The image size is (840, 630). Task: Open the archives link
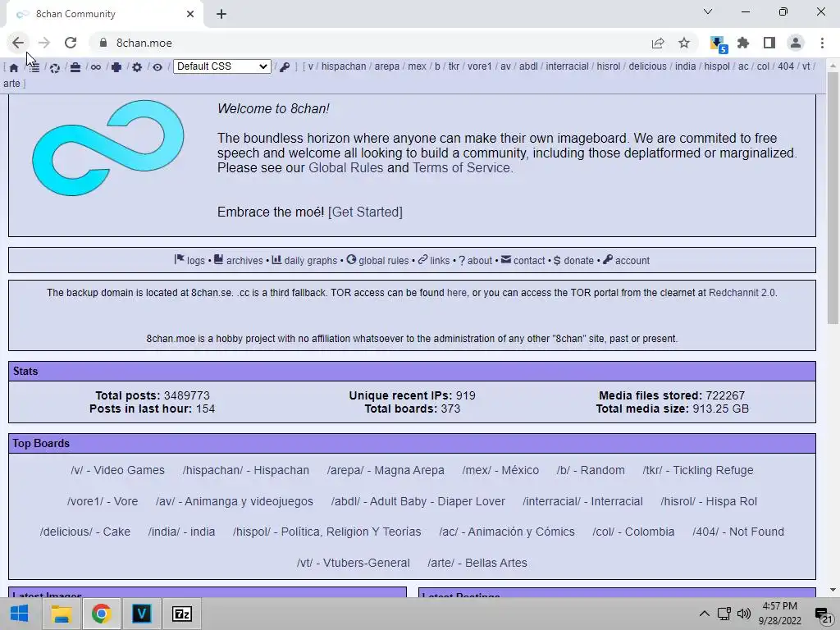click(x=239, y=260)
